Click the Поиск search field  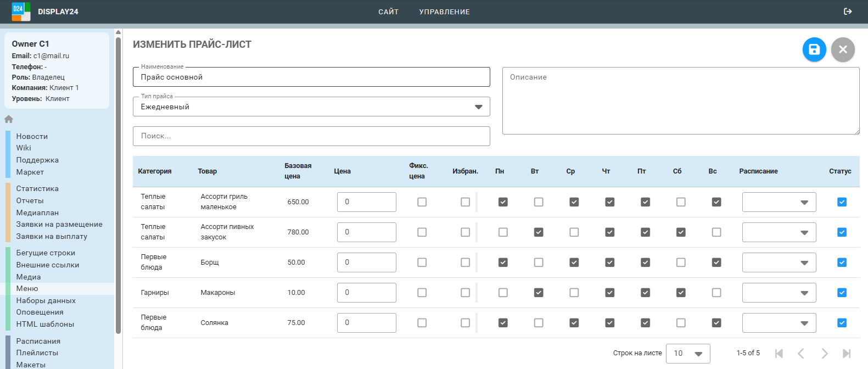[311, 136]
